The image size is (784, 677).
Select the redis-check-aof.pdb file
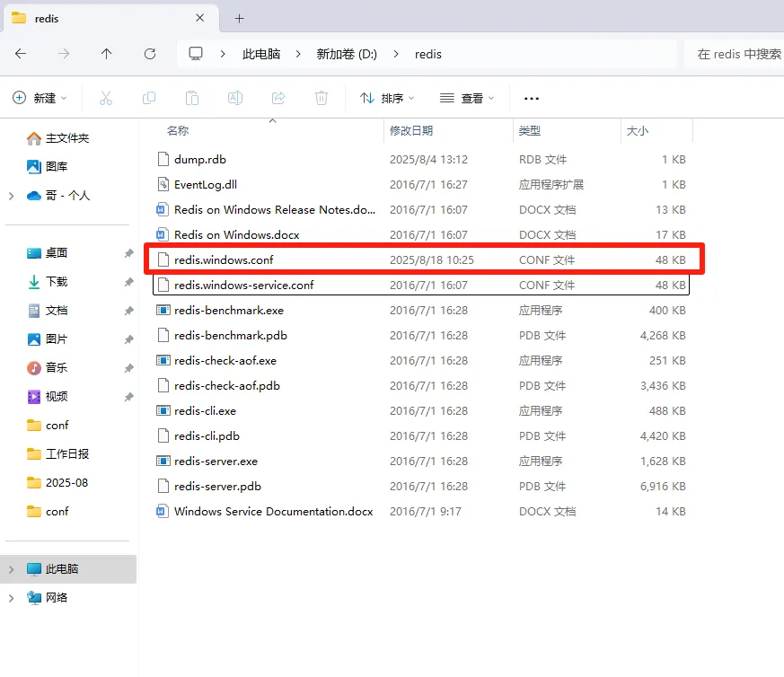(421, 386)
